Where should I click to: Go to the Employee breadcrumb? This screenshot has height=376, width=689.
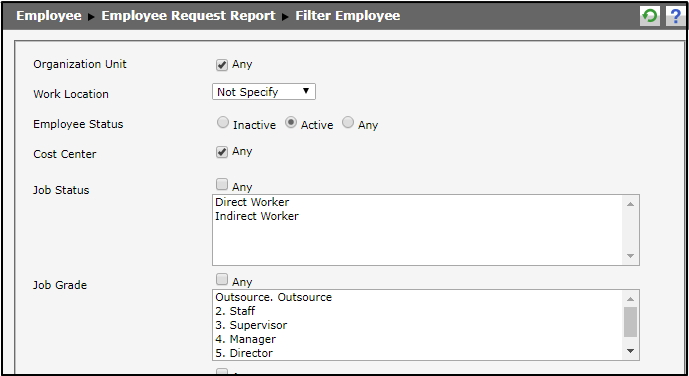[49, 16]
